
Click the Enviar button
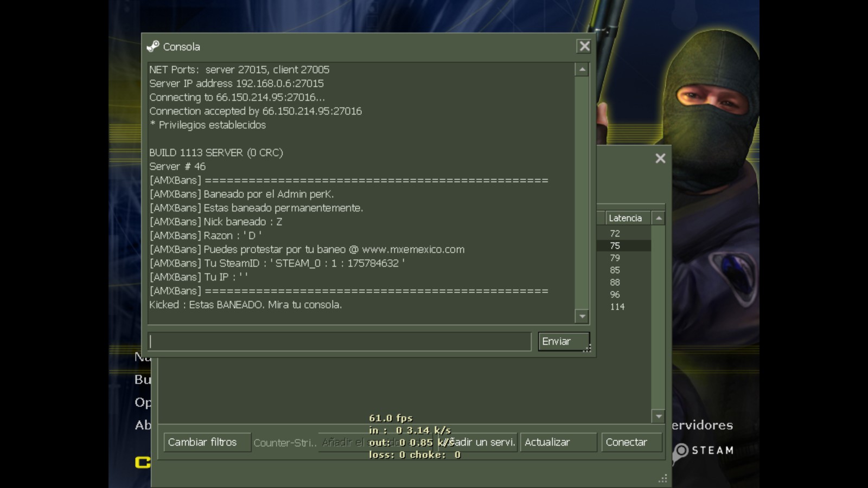pos(564,342)
